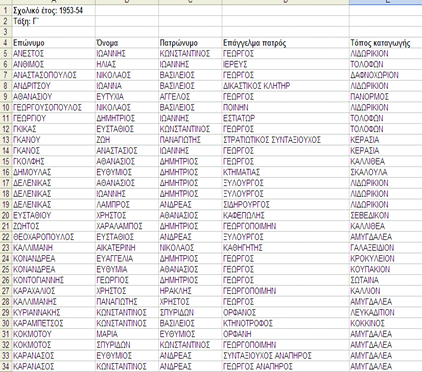Viewport: 422px width, 372px height.
Task: Select the cell 'ΑΝΘΙΜΟΣ'
Action: click(53, 64)
